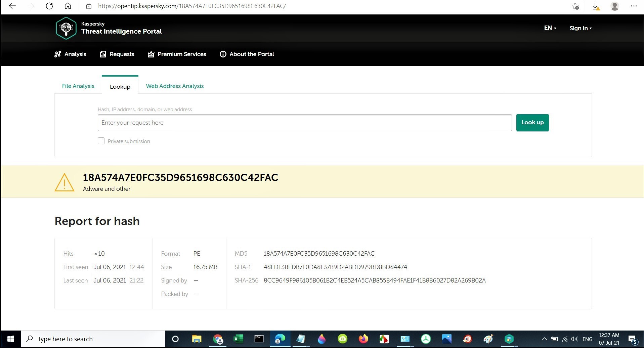Select the SHA-1 hash value

tap(335, 267)
